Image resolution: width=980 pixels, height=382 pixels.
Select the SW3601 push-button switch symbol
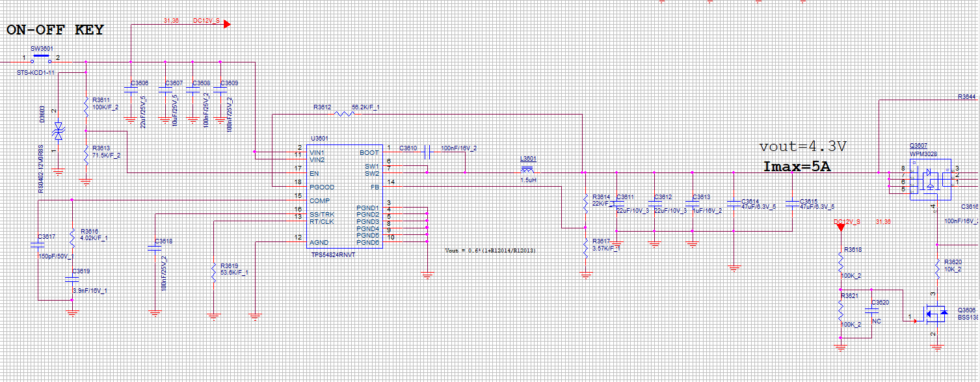point(41,59)
